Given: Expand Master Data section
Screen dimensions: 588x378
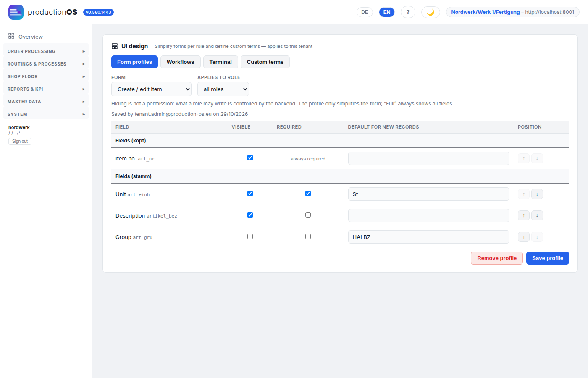Looking at the screenshot, I should 46,102.
